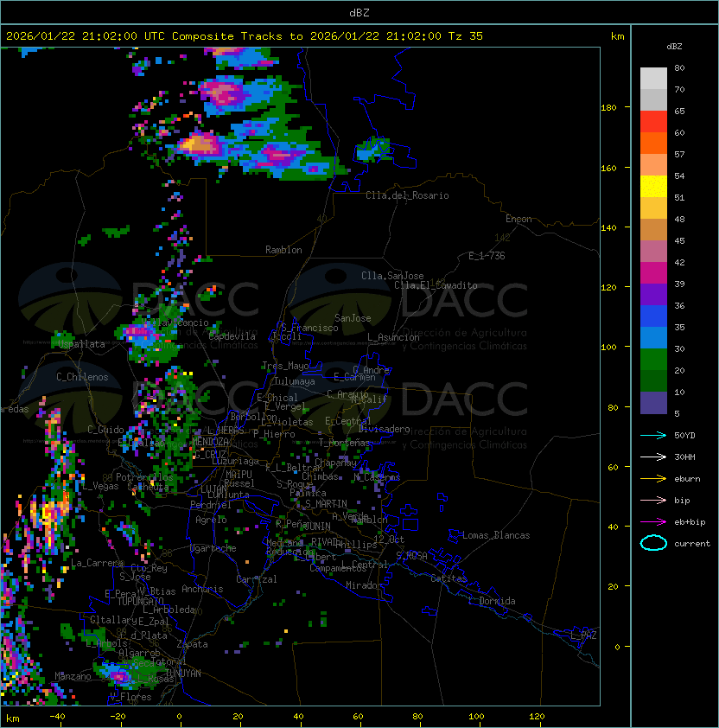
Task: Click the pink bip arrow legend icon
Action: click(x=653, y=500)
